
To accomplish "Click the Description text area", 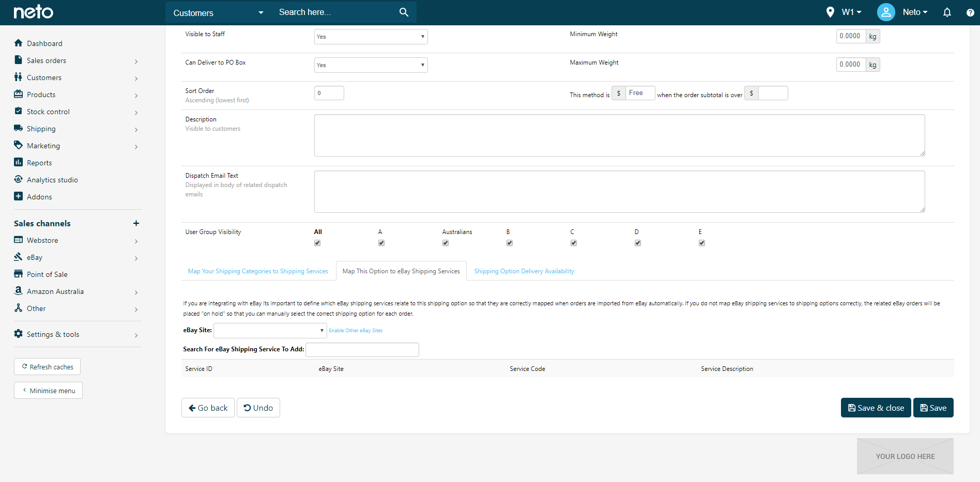I will click(619, 135).
